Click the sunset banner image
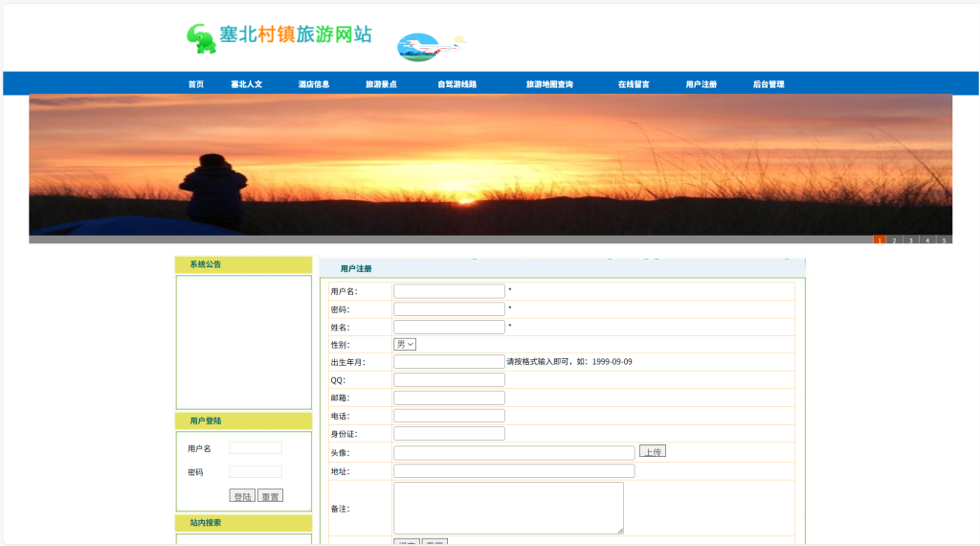Image resolution: width=980 pixels, height=546 pixels. (490, 165)
